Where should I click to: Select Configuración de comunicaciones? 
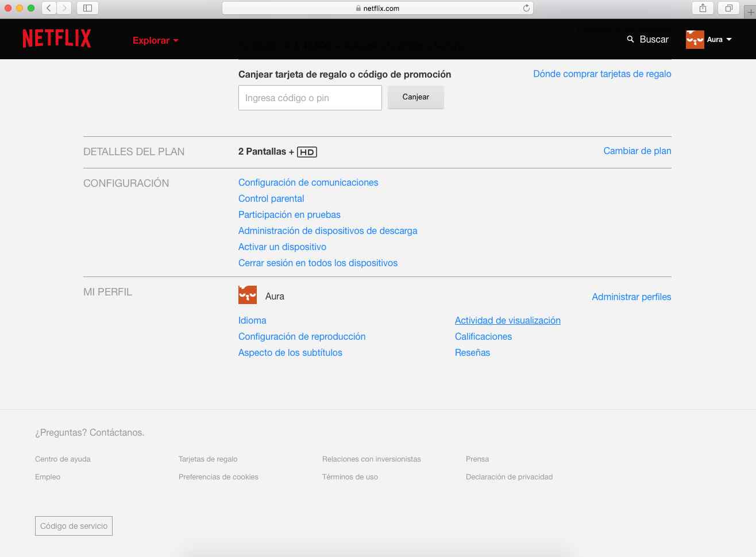(x=308, y=182)
